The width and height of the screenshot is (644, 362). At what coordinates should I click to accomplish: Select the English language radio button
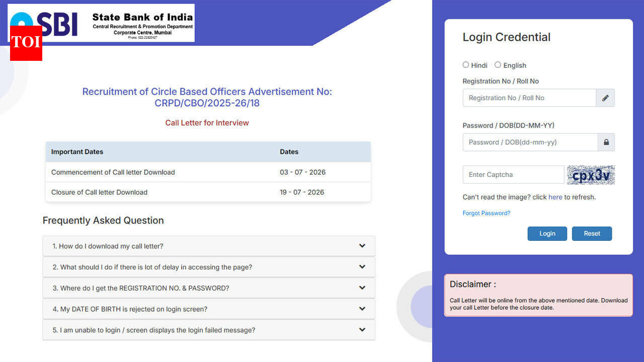[x=498, y=65]
